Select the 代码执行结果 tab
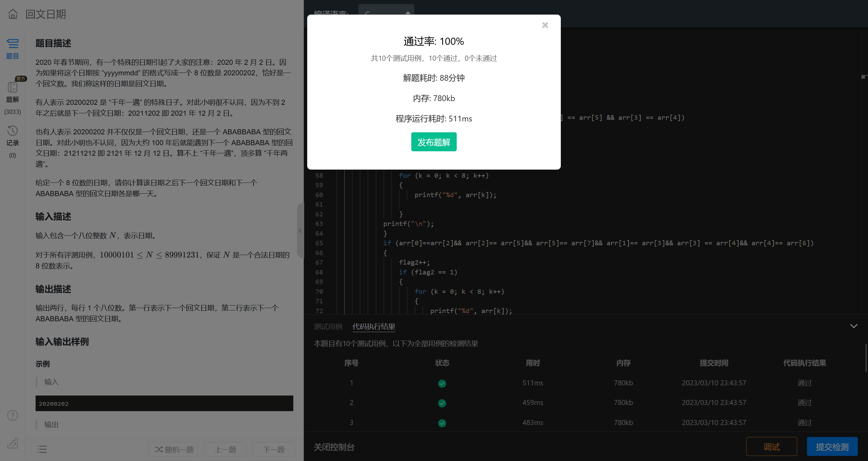 pos(374,327)
